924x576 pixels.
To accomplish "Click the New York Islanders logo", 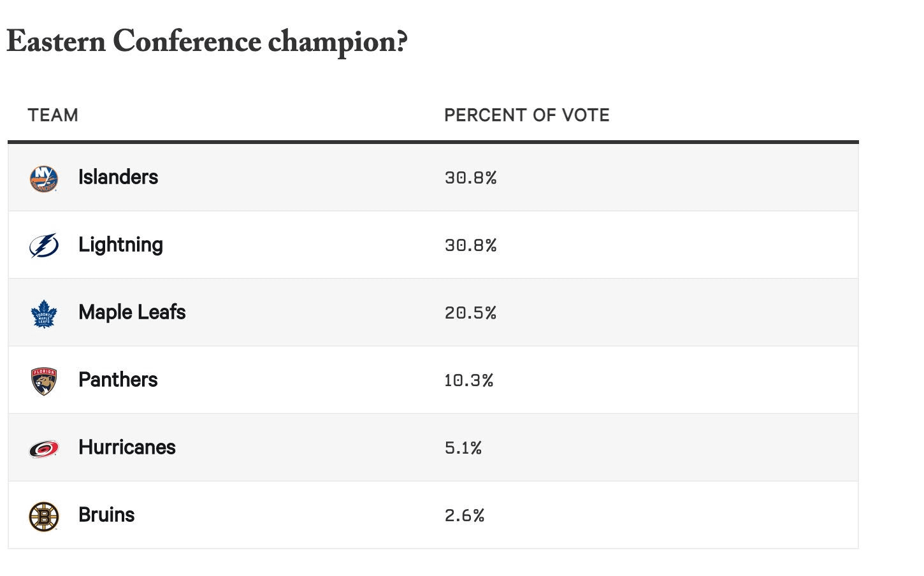I will coord(44,178).
